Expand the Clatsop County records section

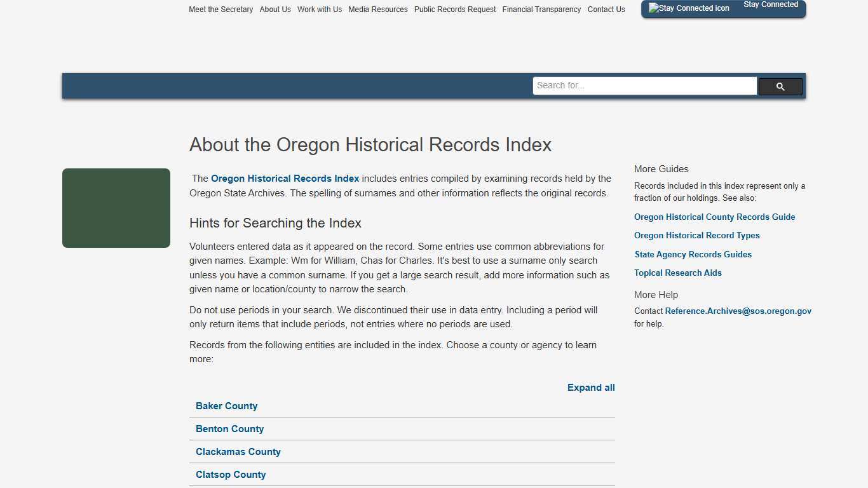(x=230, y=475)
